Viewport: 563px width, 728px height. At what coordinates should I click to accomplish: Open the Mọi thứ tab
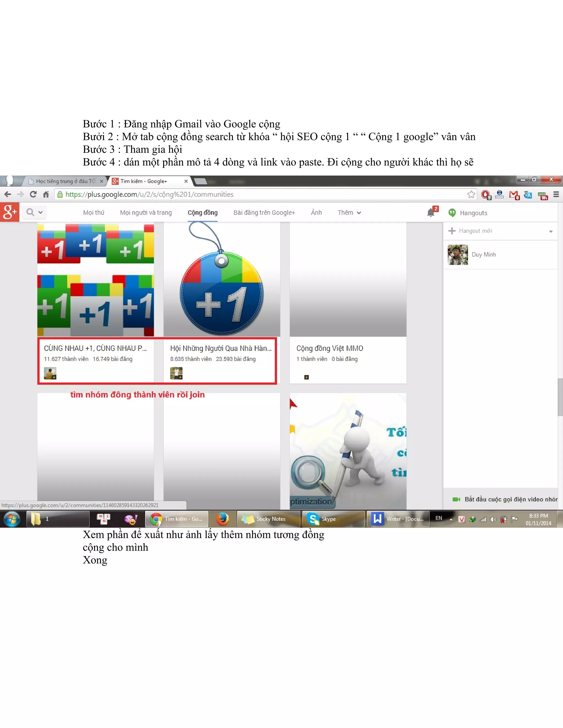pyautogui.click(x=94, y=213)
